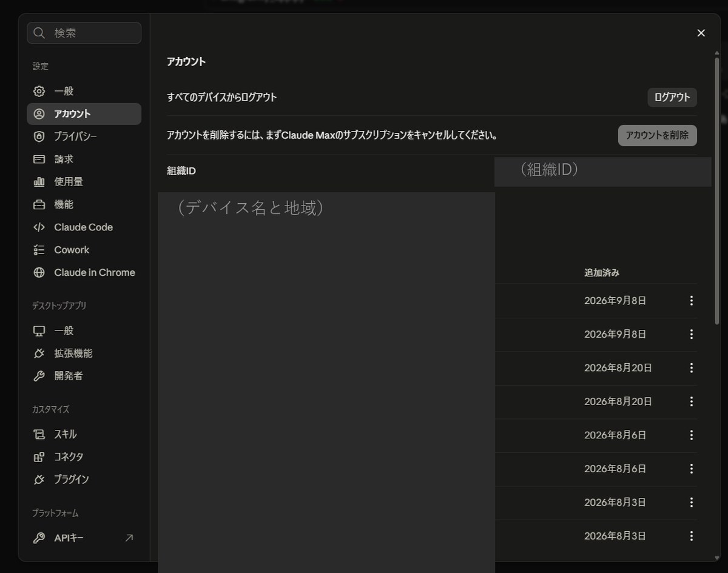Close the settings dialog with X
Screen dimensions: 728x573
(701, 33)
